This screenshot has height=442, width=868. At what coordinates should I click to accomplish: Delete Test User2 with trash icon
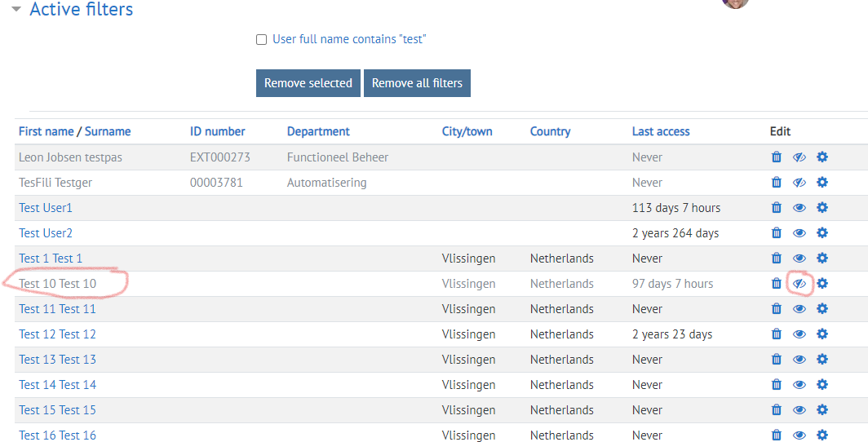click(776, 233)
